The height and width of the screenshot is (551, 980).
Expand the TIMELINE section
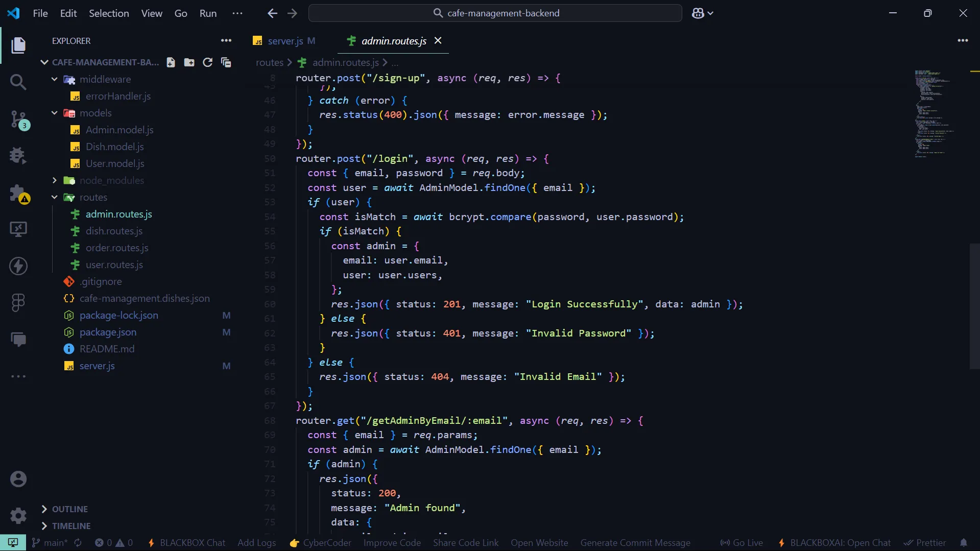[44, 526]
